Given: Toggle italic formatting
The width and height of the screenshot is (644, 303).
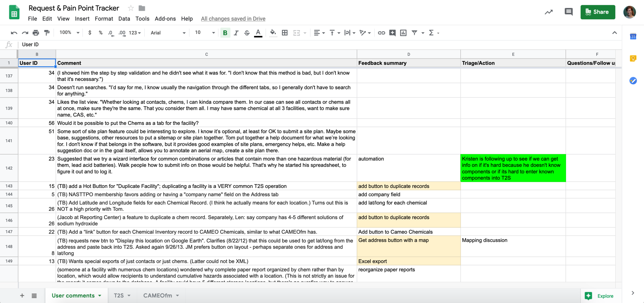Looking at the screenshot, I should 236,33.
